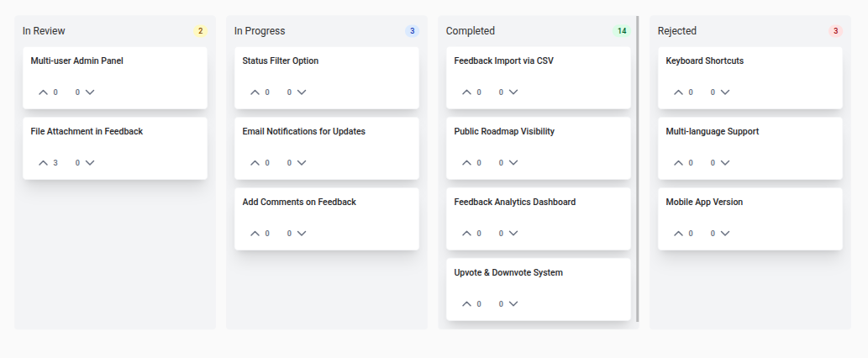Upvote the Multi-language Support card
This screenshot has width=868, height=358.
(679, 163)
